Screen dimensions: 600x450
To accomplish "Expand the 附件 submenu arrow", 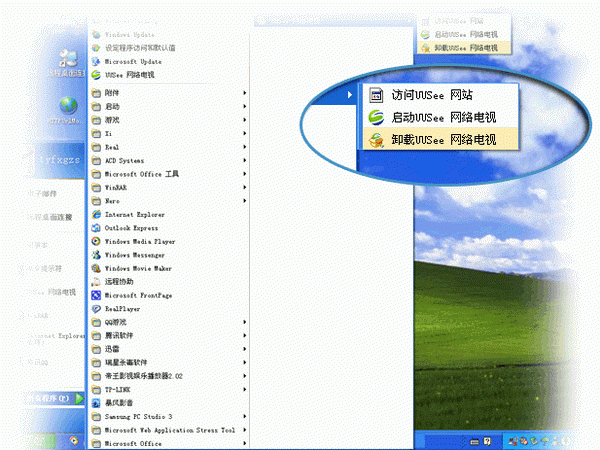I will (x=245, y=93).
